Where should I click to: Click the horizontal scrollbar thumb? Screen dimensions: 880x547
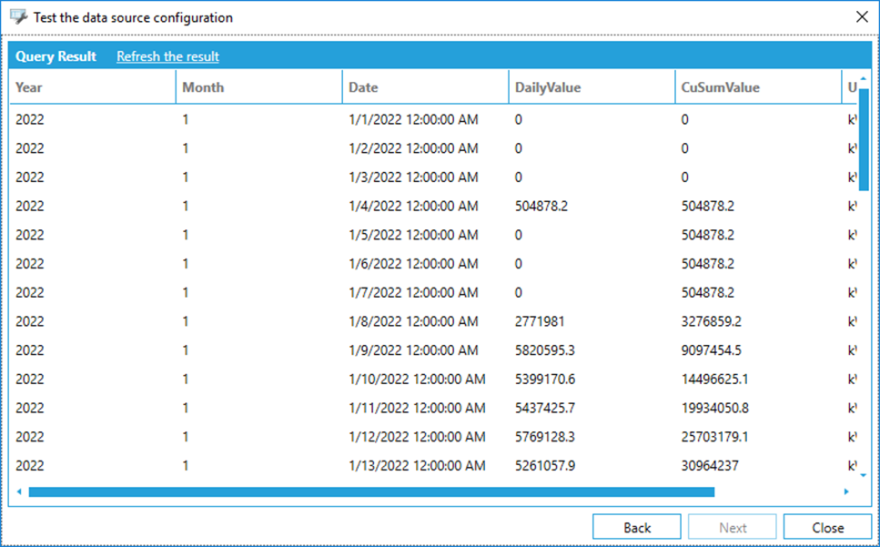370,492
